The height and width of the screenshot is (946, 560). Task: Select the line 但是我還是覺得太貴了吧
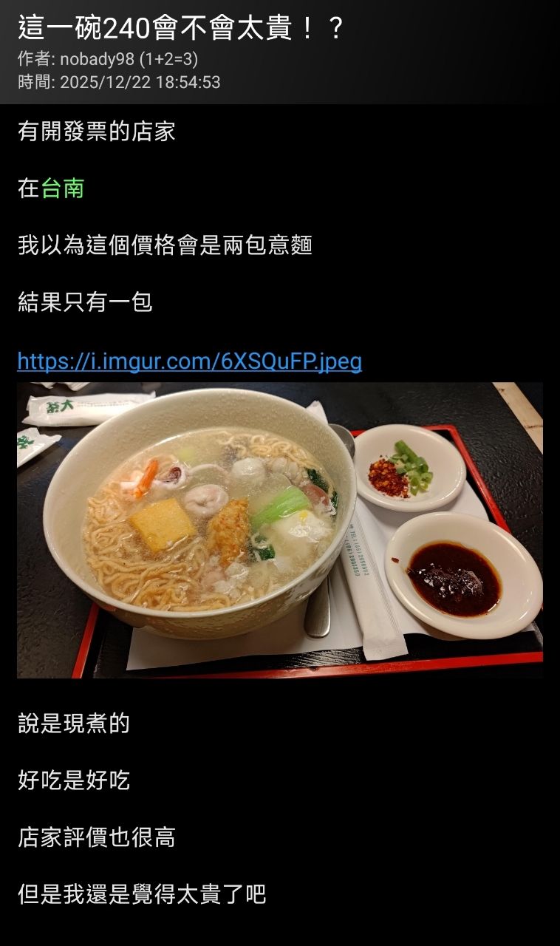[x=142, y=894]
